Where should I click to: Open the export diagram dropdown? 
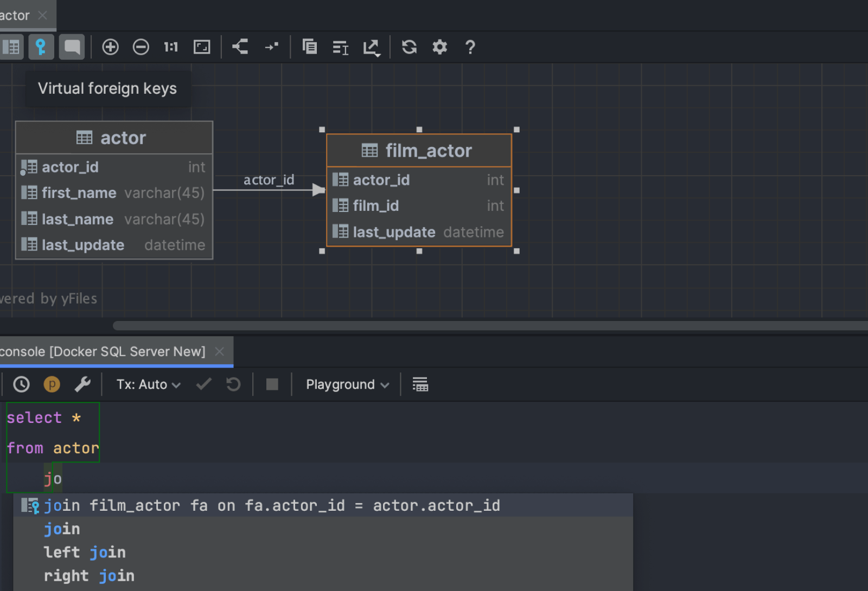coord(372,48)
